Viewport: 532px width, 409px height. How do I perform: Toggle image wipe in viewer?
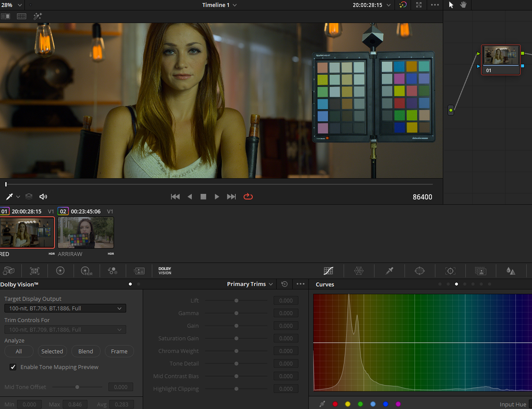pos(6,16)
